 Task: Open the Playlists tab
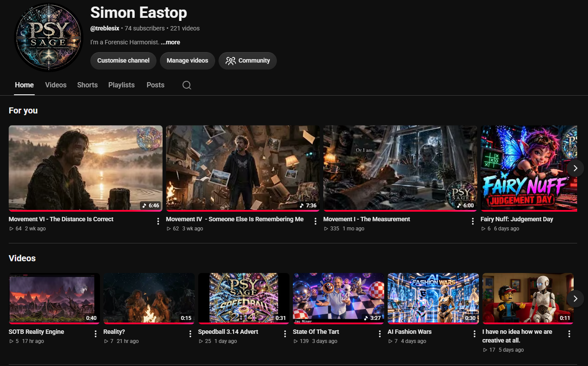pos(121,85)
